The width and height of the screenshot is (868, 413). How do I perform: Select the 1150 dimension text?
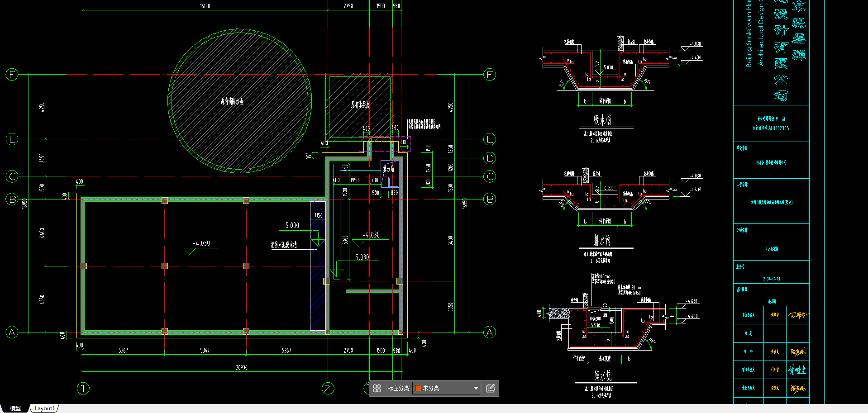click(x=319, y=215)
